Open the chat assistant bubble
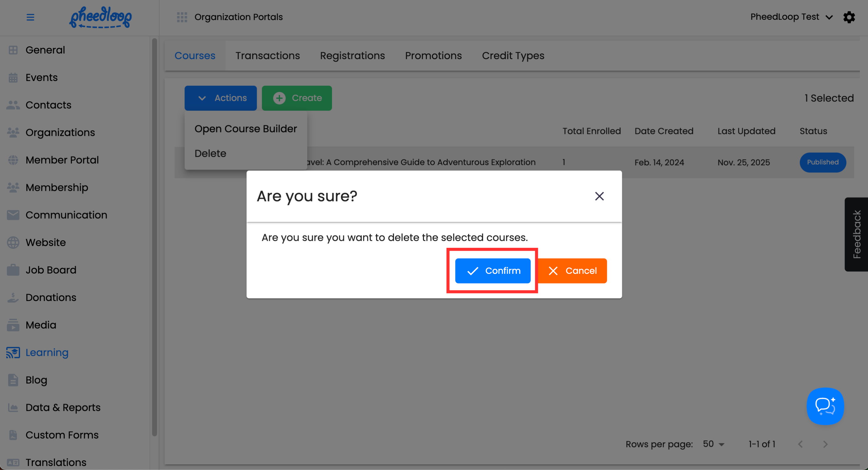The height and width of the screenshot is (470, 868). click(x=825, y=406)
